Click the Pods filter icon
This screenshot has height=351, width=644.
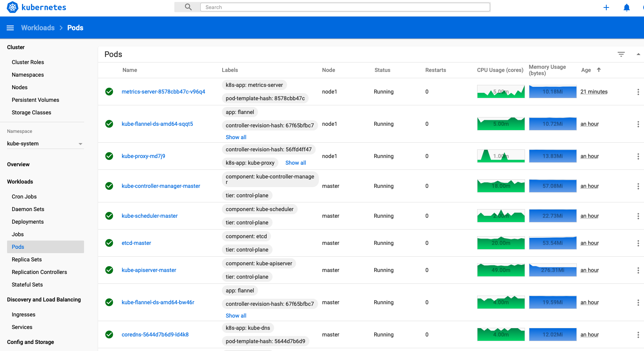pos(621,54)
